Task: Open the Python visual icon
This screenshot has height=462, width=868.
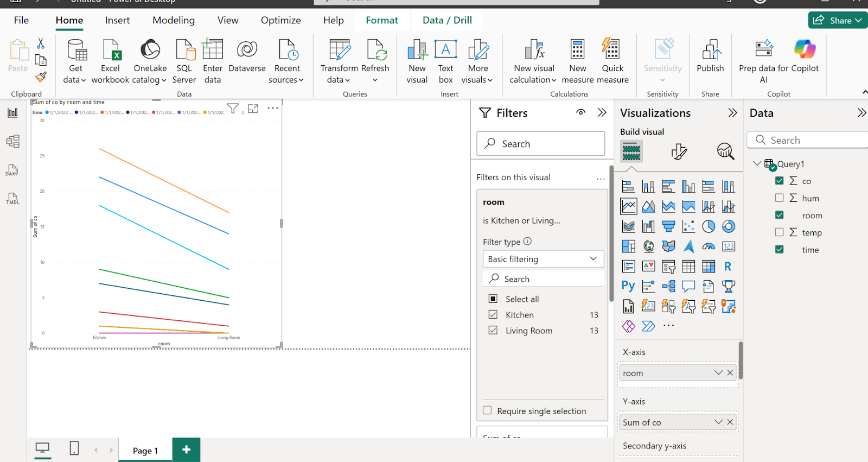Action: (x=628, y=286)
